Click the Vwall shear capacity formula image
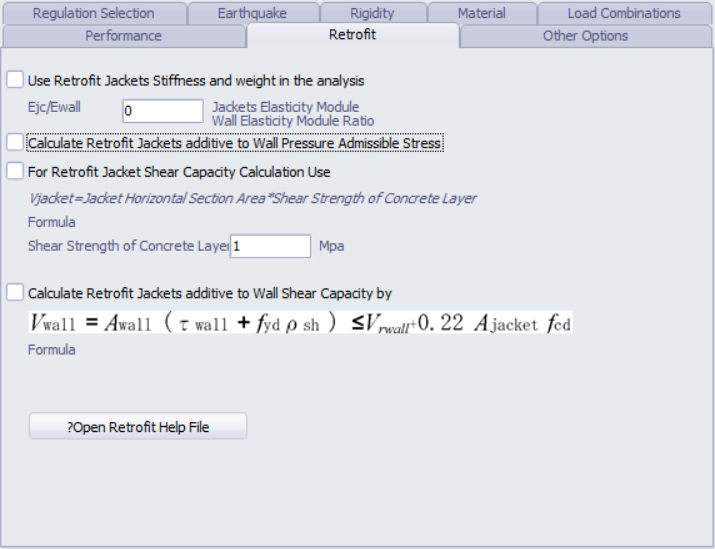715x549 pixels. (x=300, y=322)
